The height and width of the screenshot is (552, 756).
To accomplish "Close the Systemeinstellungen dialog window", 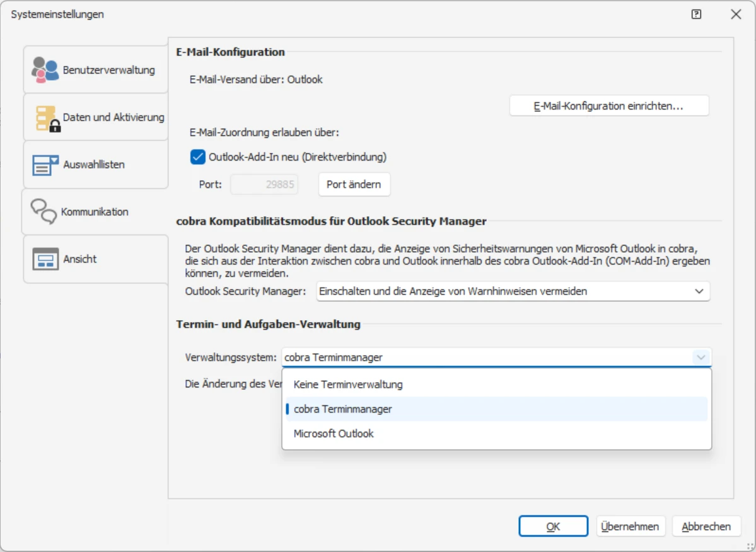I will pyautogui.click(x=735, y=14).
